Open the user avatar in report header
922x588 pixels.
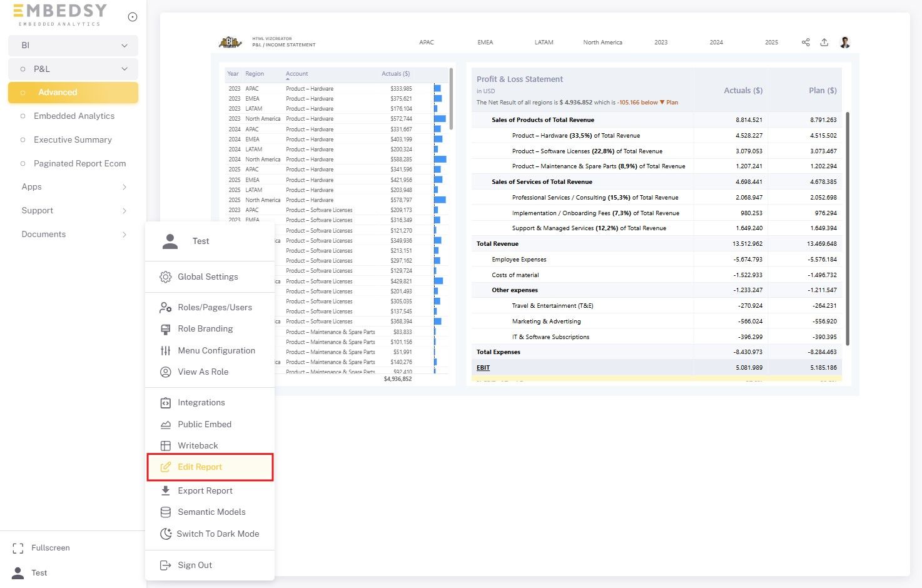845,43
